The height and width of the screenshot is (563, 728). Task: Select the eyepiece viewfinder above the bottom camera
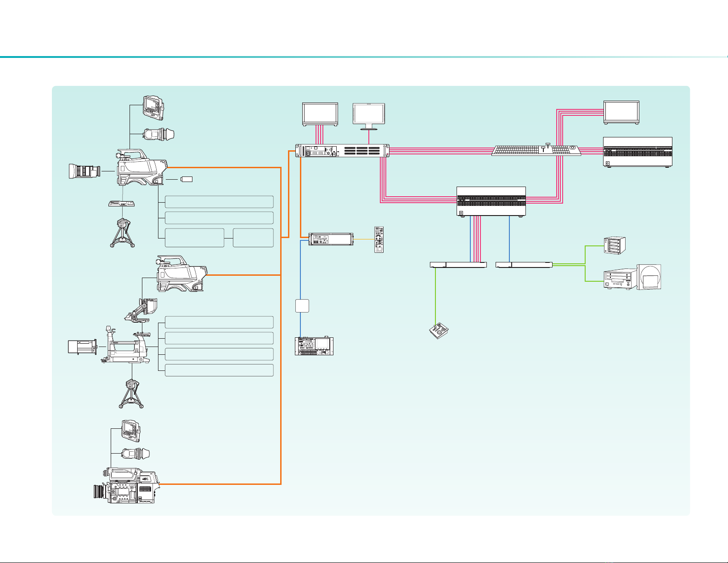tap(136, 453)
